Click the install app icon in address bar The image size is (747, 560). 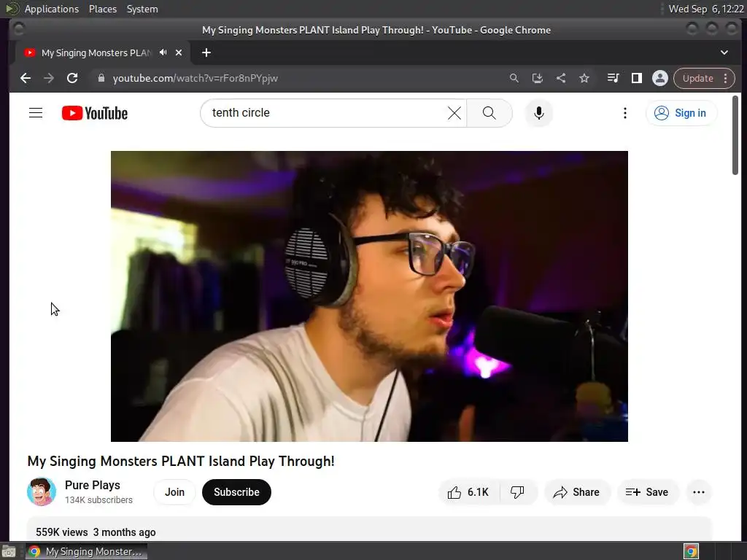click(x=538, y=78)
